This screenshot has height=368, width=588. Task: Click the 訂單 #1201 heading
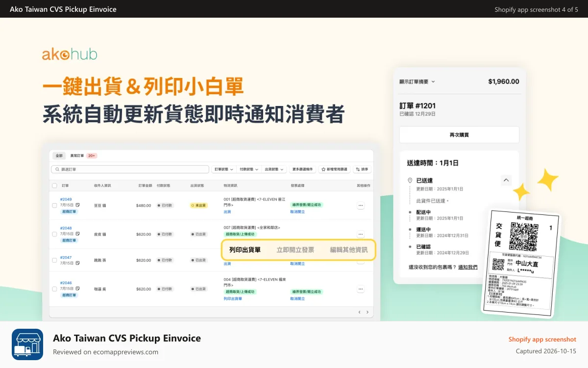(417, 105)
